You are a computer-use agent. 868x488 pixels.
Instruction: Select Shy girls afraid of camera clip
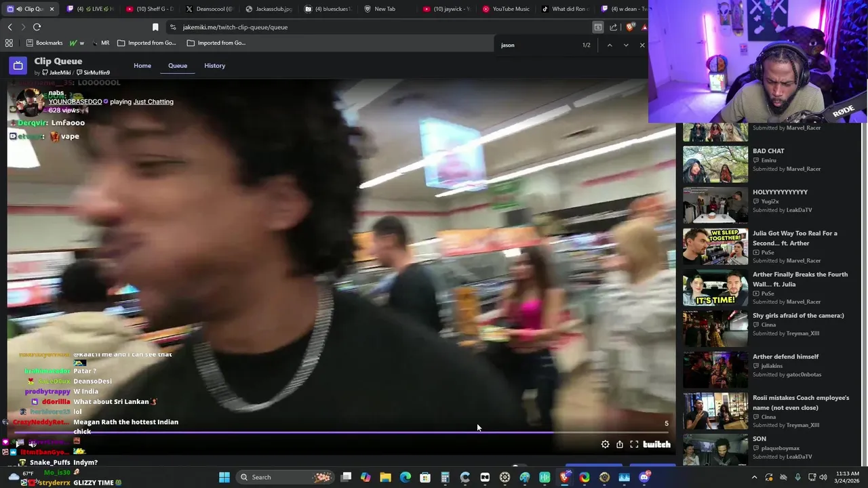click(x=768, y=329)
